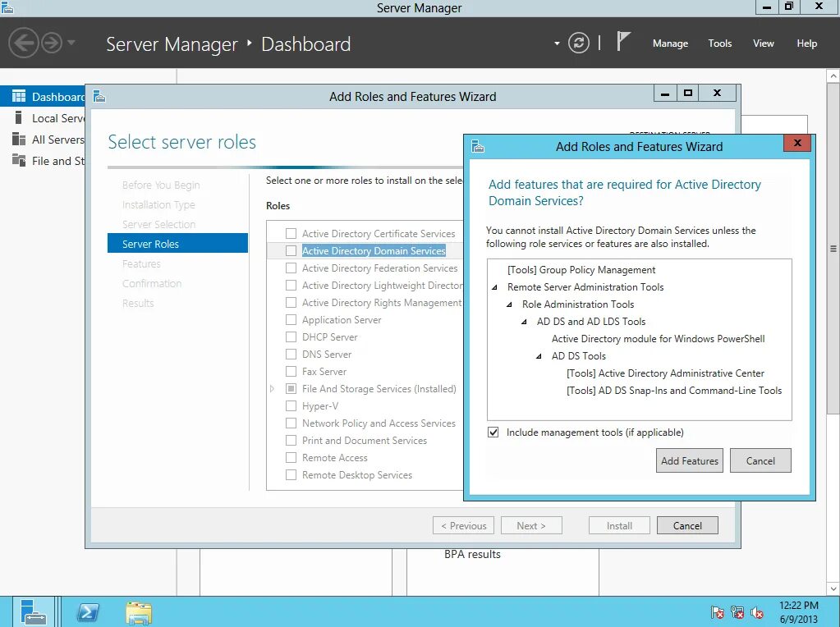Viewport: 840px width, 627px height.
Task: Click the forward navigation arrow in Server Manager
Action: (52, 43)
